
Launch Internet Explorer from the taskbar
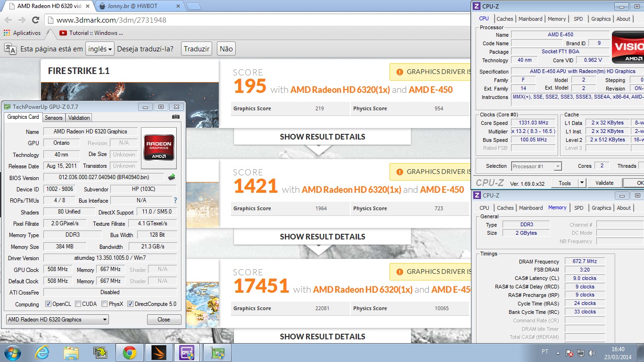[42, 353]
